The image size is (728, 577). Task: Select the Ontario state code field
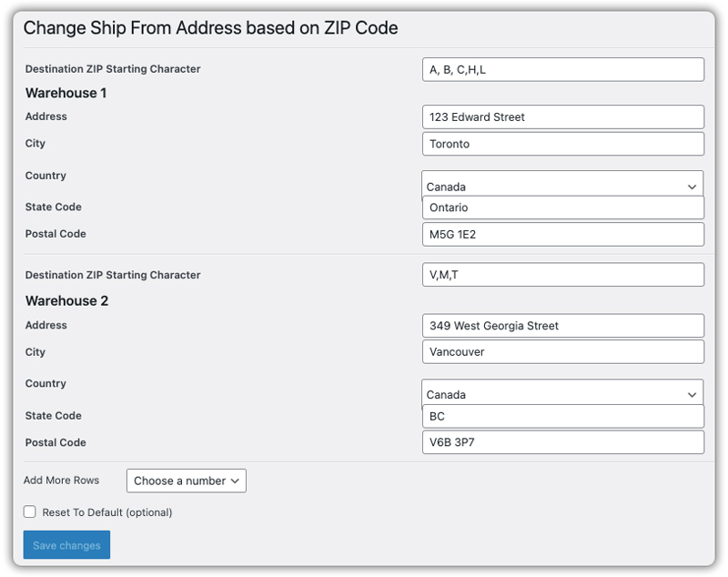pos(562,208)
